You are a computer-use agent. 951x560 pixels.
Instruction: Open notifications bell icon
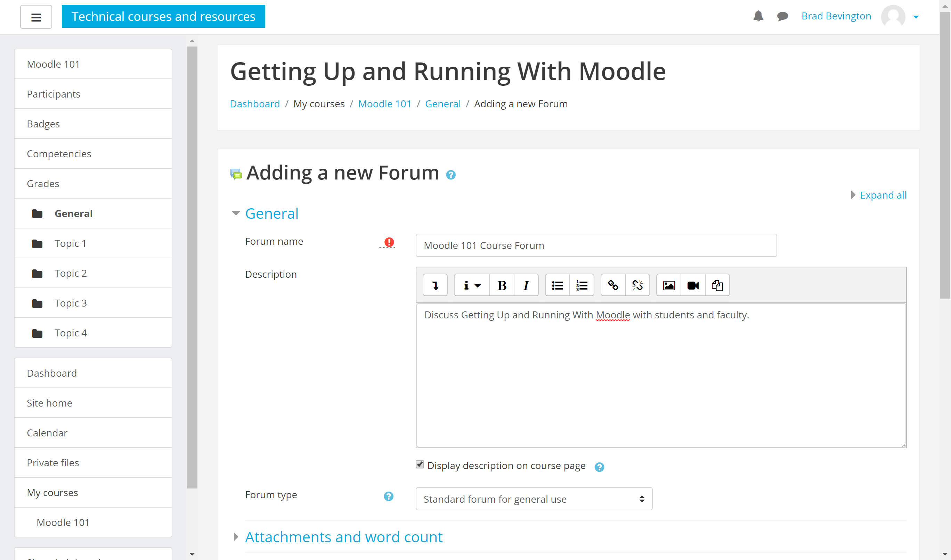(758, 16)
